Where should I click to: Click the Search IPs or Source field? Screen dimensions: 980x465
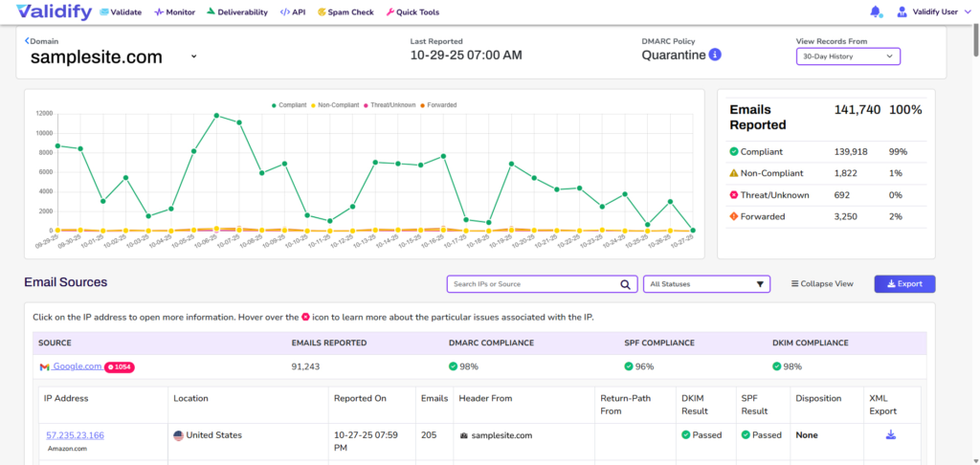tap(531, 284)
